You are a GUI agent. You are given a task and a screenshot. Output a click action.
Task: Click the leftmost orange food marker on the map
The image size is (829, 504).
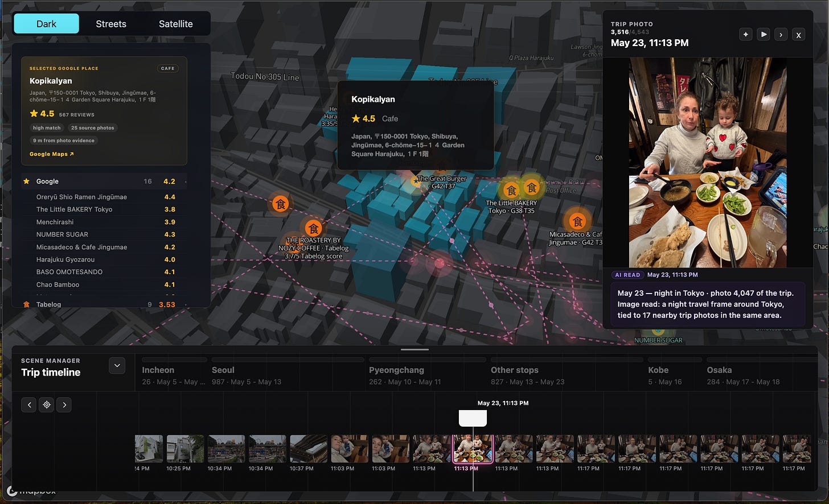tap(280, 204)
